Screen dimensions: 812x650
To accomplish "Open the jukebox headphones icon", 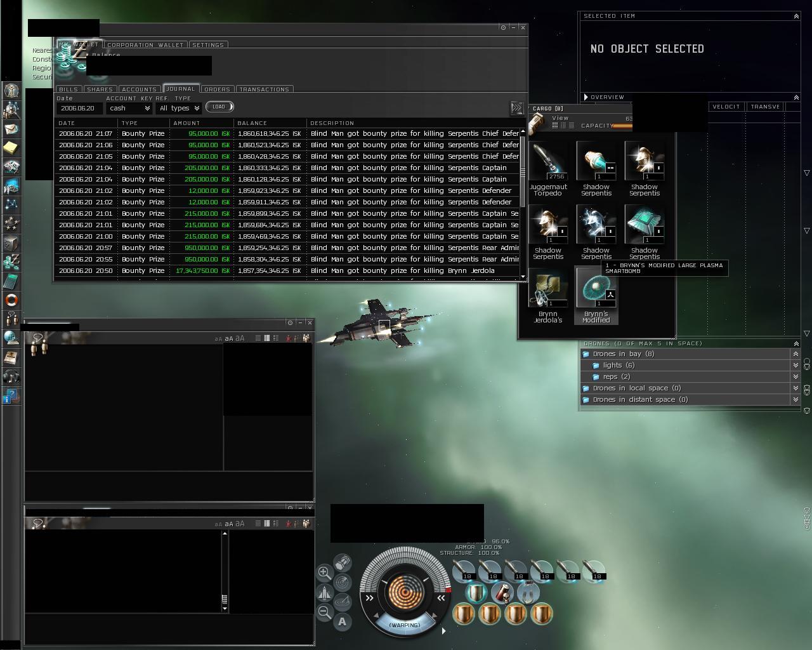I will pyautogui.click(x=11, y=376).
